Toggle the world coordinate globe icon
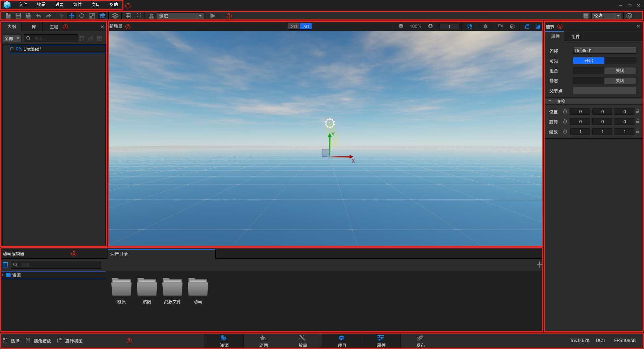The height and width of the screenshot is (349, 644). tap(102, 16)
